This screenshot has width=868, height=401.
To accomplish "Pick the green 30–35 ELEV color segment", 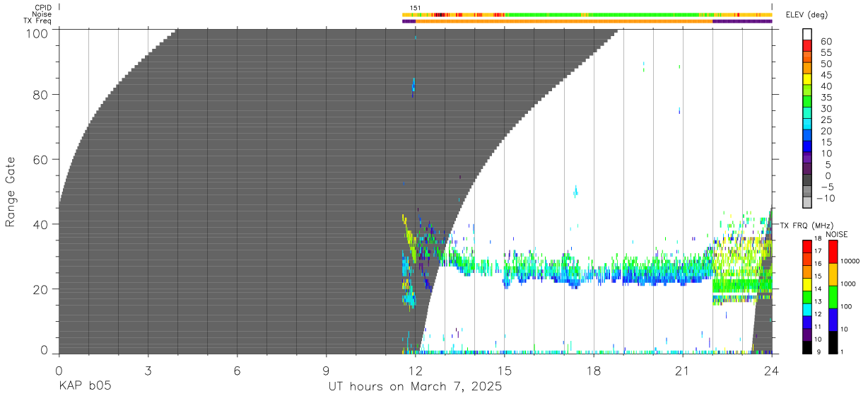I will coord(809,103).
